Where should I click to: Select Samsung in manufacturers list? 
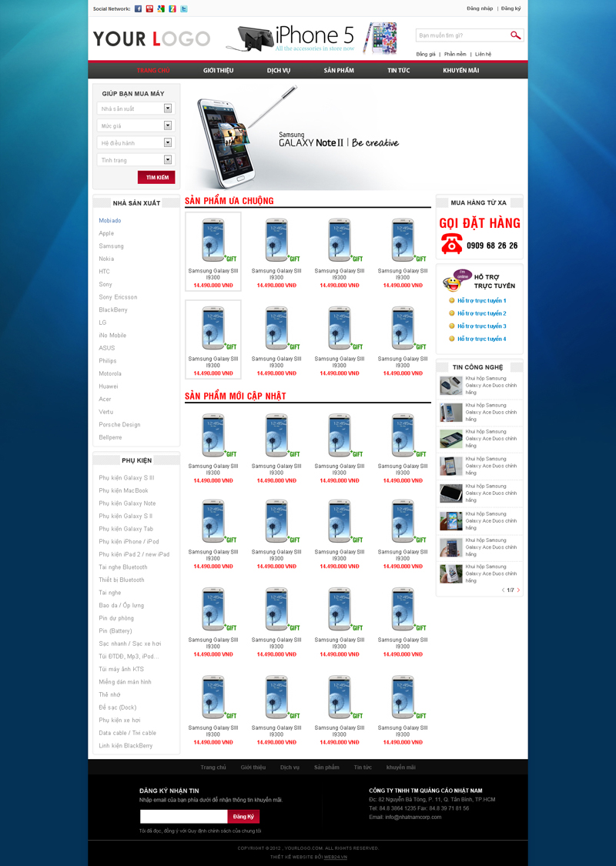tap(111, 246)
